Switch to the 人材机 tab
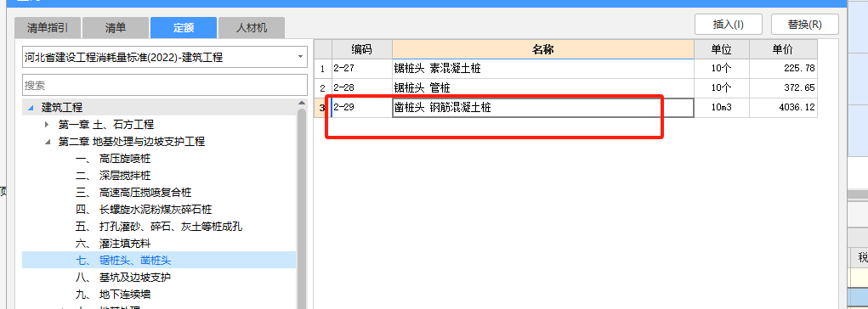 click(x=252, y=28)
